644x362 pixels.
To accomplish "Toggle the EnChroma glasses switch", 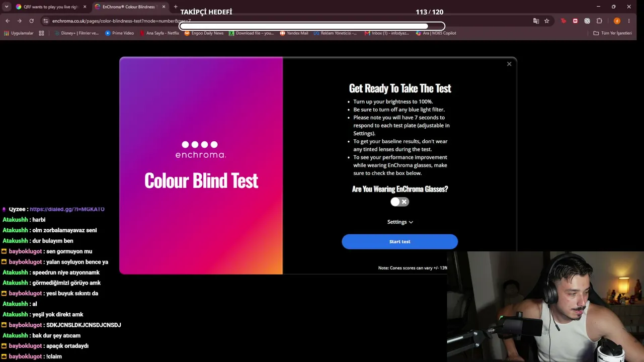I will pyautogui.click(x=400, y=202).
